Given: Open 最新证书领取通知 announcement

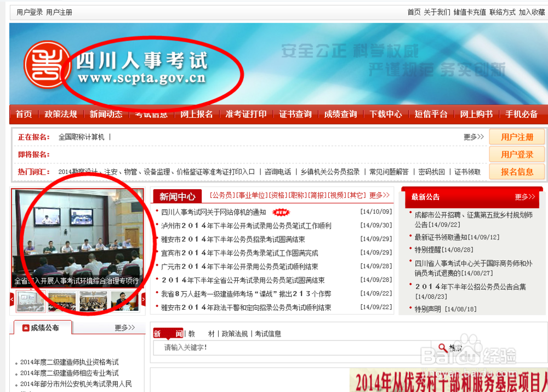Looking at the screenshot, I should tap(457, 237).
